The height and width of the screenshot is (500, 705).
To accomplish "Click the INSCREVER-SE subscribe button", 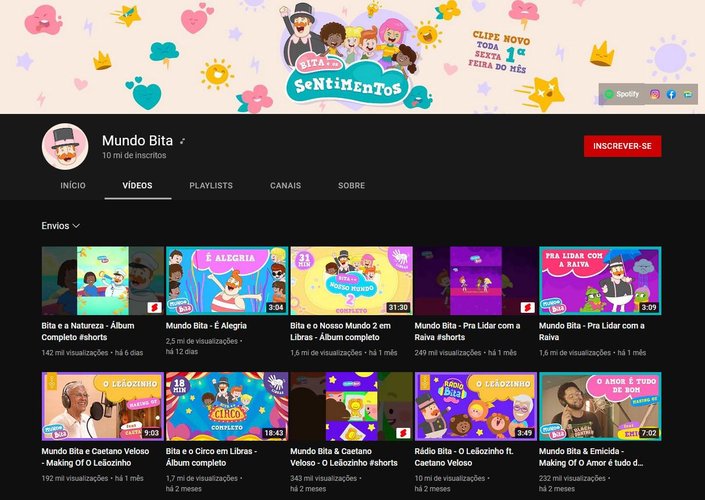I will (622, 146).
